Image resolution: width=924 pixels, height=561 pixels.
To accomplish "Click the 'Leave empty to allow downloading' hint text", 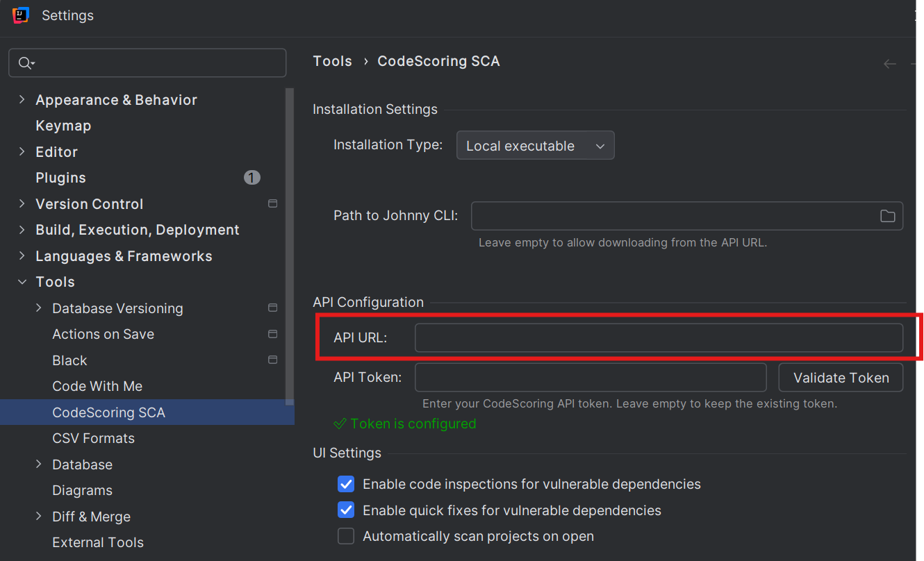I will click(622, 243).
